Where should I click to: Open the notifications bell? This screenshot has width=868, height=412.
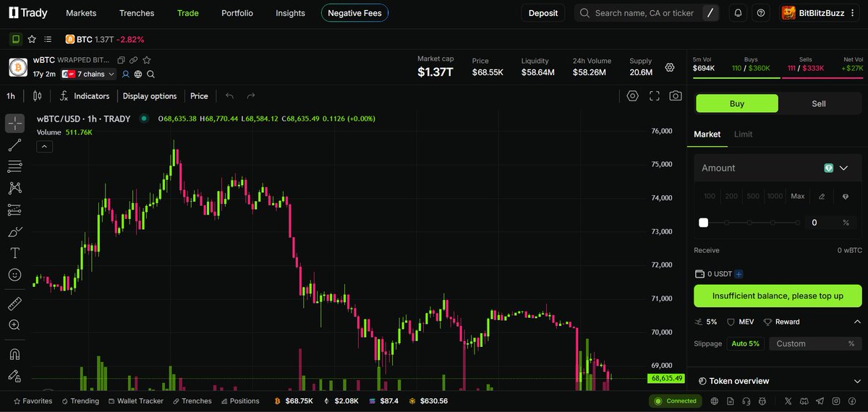tap(738, 13)
